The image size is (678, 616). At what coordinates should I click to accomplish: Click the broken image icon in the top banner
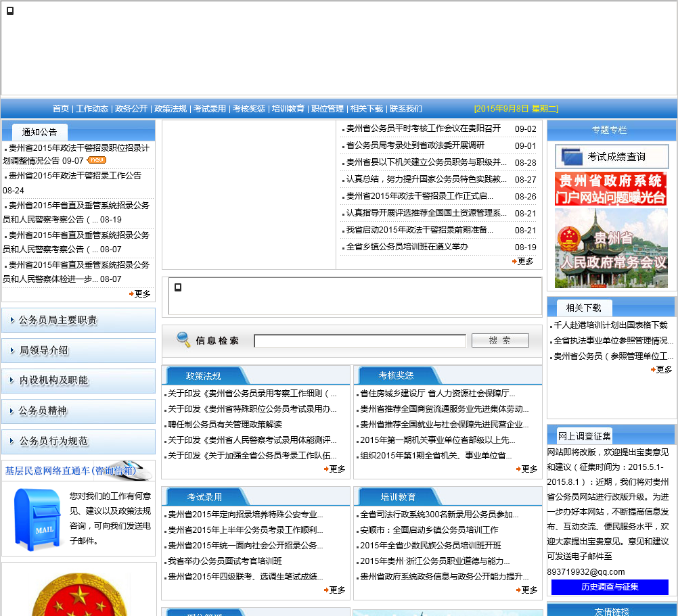10,10
